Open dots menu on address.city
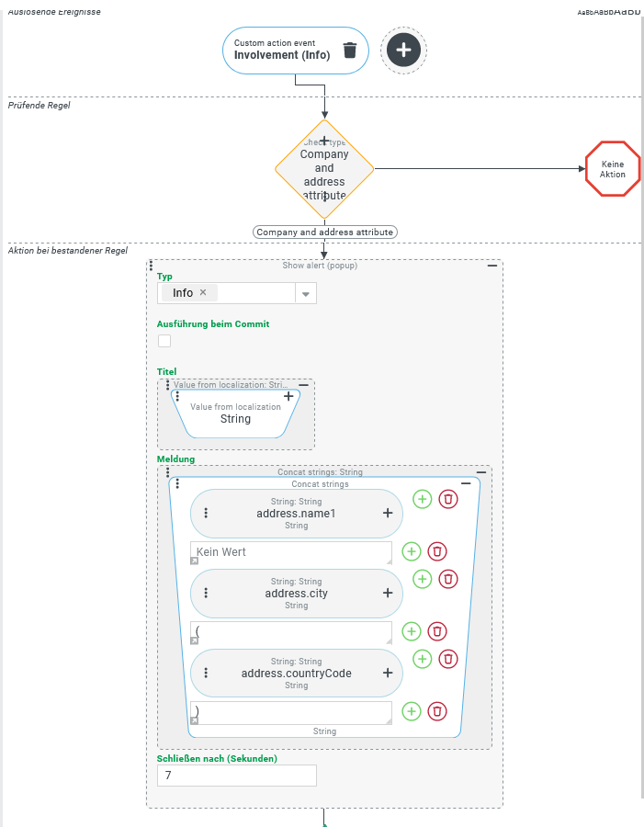The image size is (644, 827). (206, 593)
